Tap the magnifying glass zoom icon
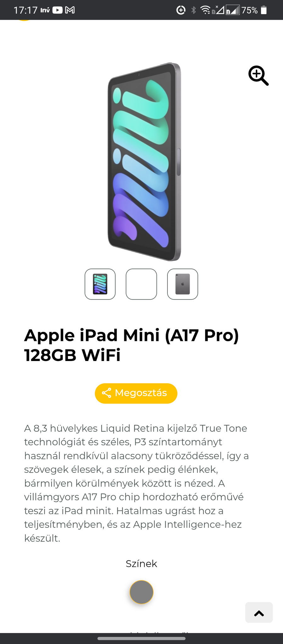The image size is (283, 644). (258, 75)
